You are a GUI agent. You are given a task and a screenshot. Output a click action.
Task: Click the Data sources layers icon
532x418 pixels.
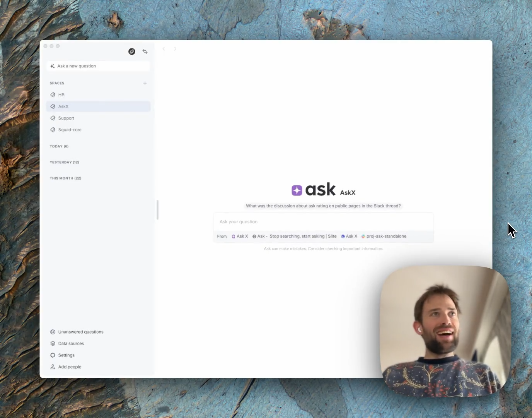53,344
